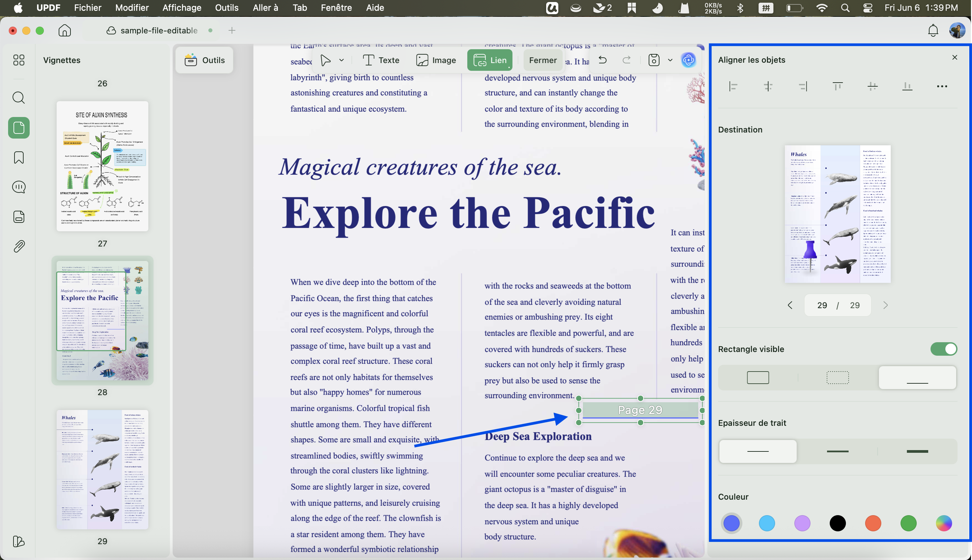
Task: Align objects to the bottom
Action: point(907,87)
